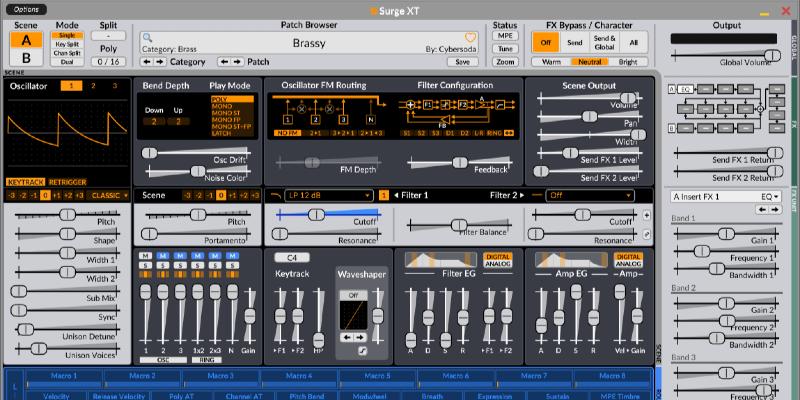Expand the Classic oscillator type dropdown

point(107,196)
